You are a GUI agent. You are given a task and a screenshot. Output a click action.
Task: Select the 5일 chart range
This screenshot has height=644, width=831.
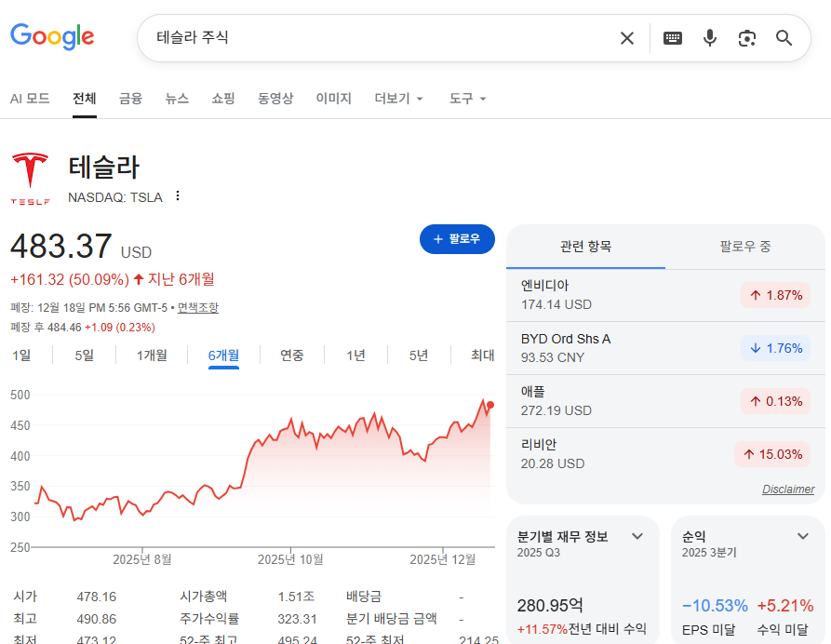(x=85, y=356)
